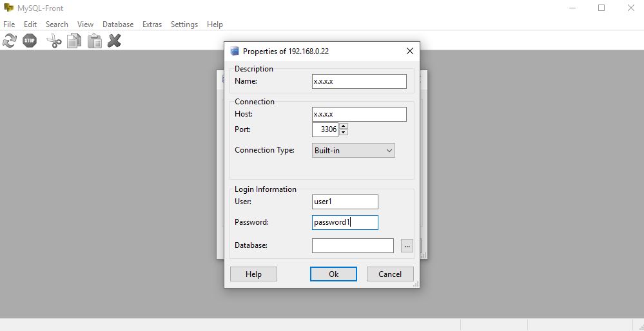Open the Edit menu
Viewport: 644px width, 331px height.
click(30, 24)
